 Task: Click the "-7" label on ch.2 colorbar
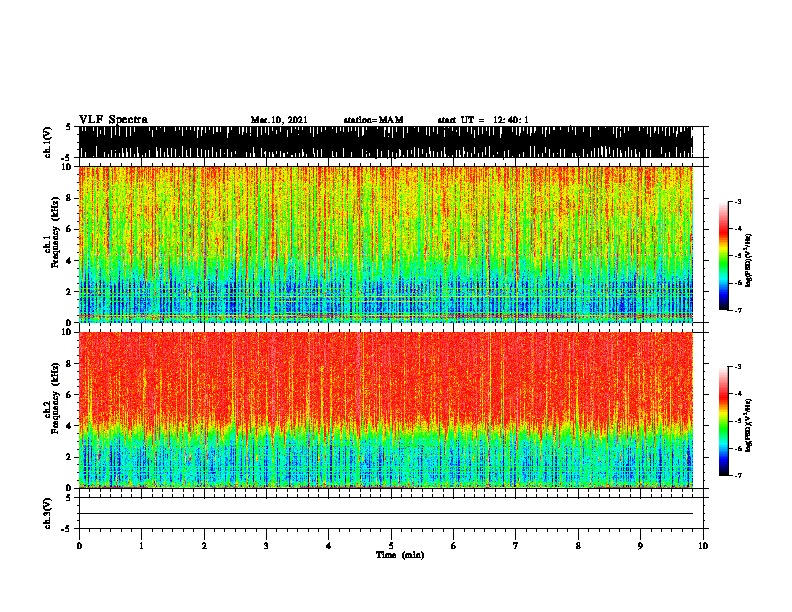point(738,475)
